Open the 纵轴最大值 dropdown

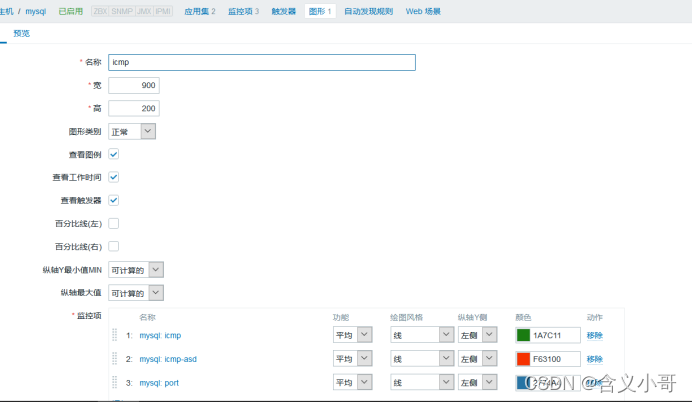[x=136, y=293]
